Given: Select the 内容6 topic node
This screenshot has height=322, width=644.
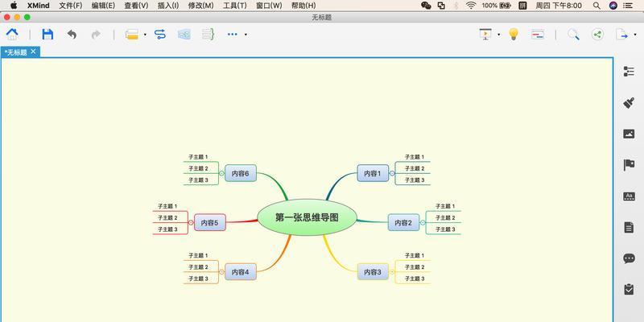Looking at the screenshot, I should pyautogui.click(x=241, y=173).
